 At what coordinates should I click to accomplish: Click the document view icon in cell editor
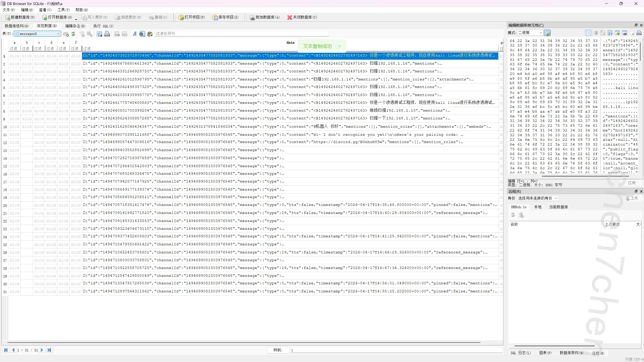588,33
